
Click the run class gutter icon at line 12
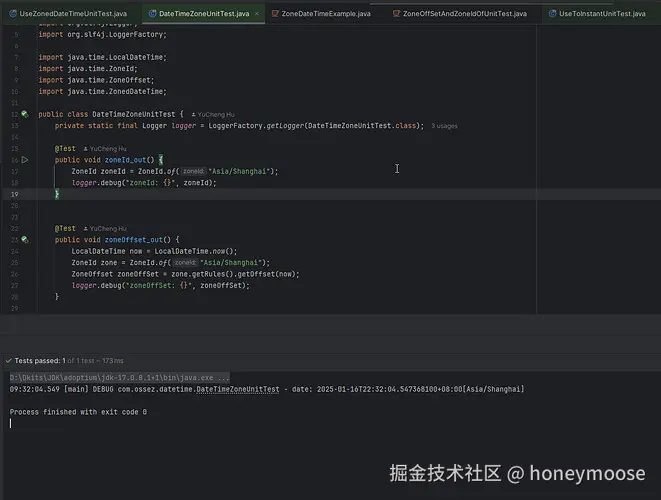pyautogui.click(x=25, y=114)
